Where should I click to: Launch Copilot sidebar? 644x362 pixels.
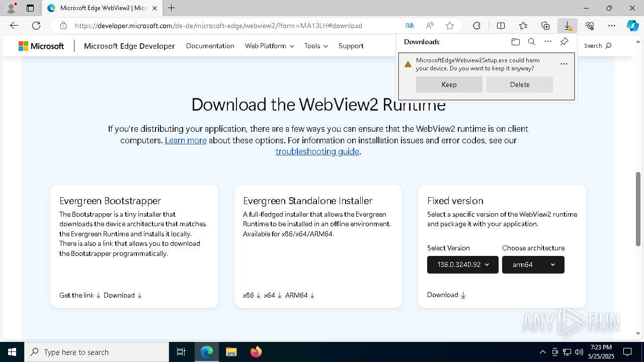pos(632,26)
